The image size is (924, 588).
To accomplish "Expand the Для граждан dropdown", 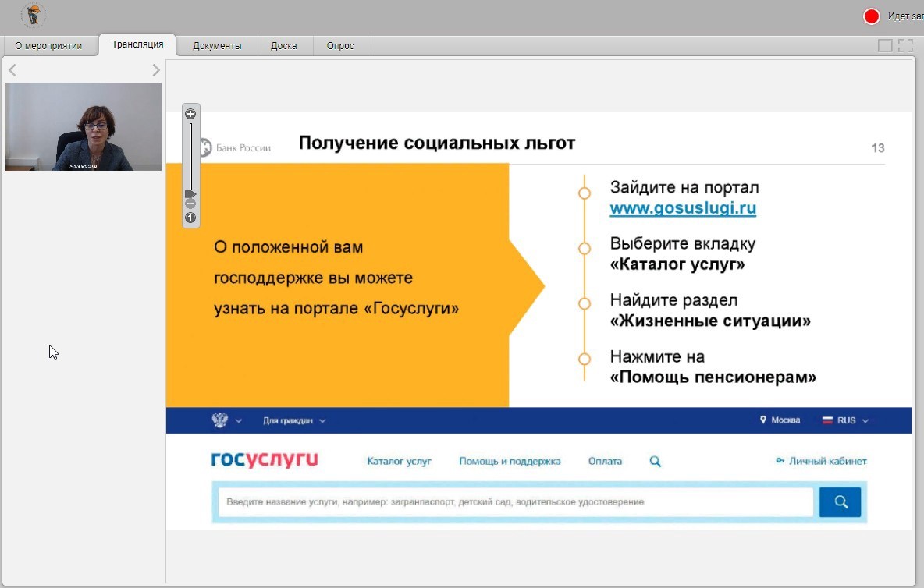I will [294, 421].
